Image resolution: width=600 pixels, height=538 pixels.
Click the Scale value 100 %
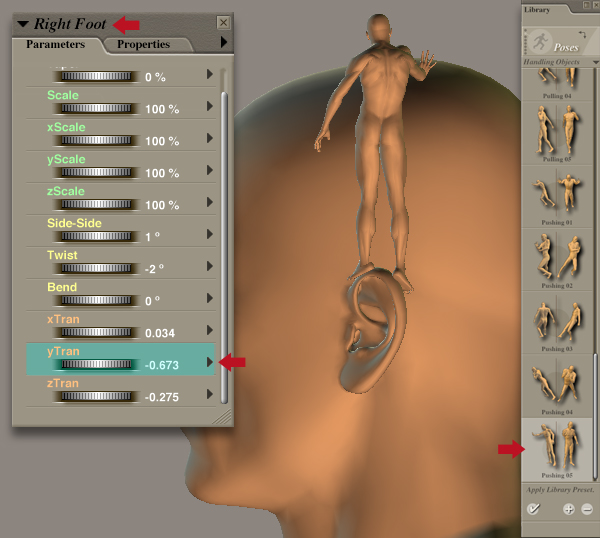162,109
